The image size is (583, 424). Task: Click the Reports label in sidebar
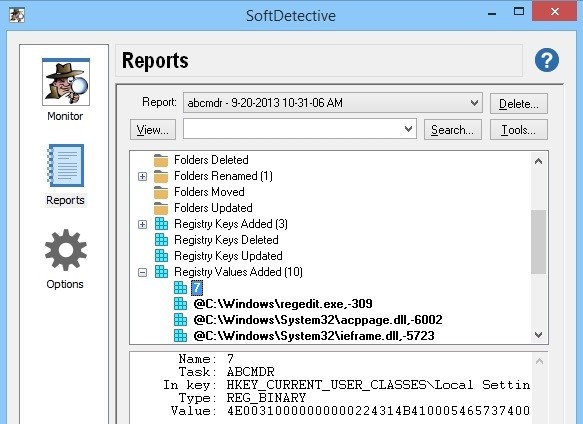coord(65,200)
